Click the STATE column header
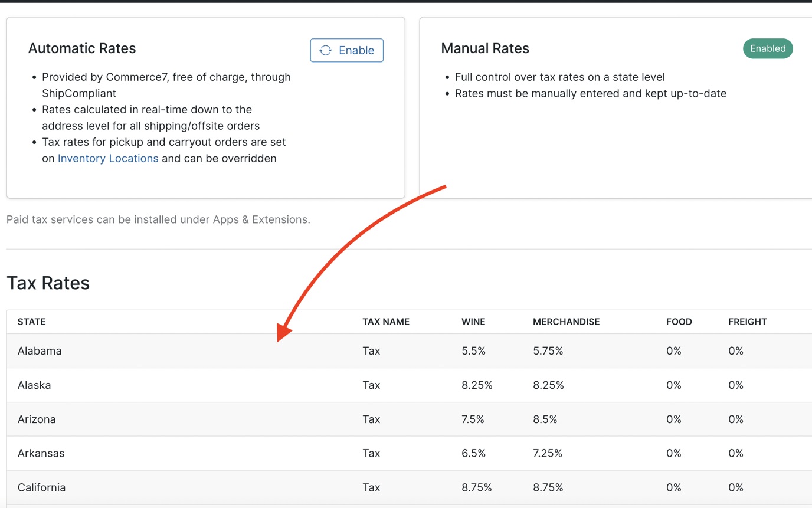The width and height of the screenshot is (812, 508). click(31, 322)
